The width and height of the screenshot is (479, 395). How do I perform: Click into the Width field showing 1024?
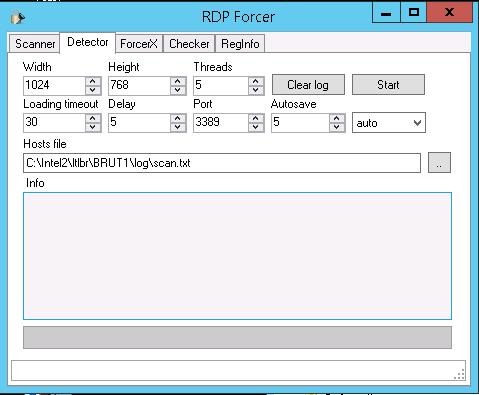pyautogui.click(x=54, y=85)
